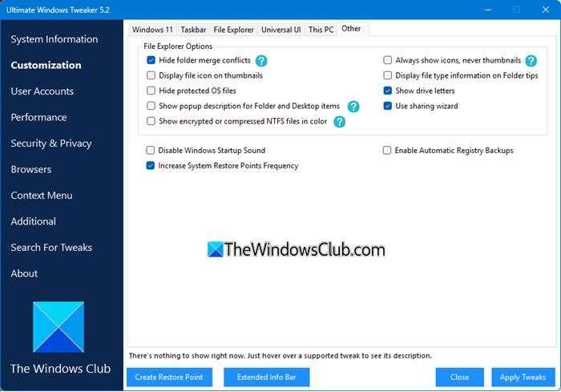
Task: Select Context Menu in sidebar
Action: pyautogui.click(x=42, y=196)
